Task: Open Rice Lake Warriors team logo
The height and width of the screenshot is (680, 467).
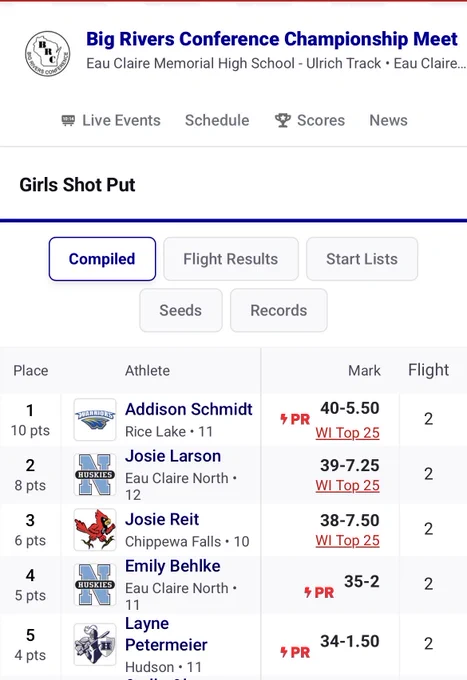Action: coord(95,419)
